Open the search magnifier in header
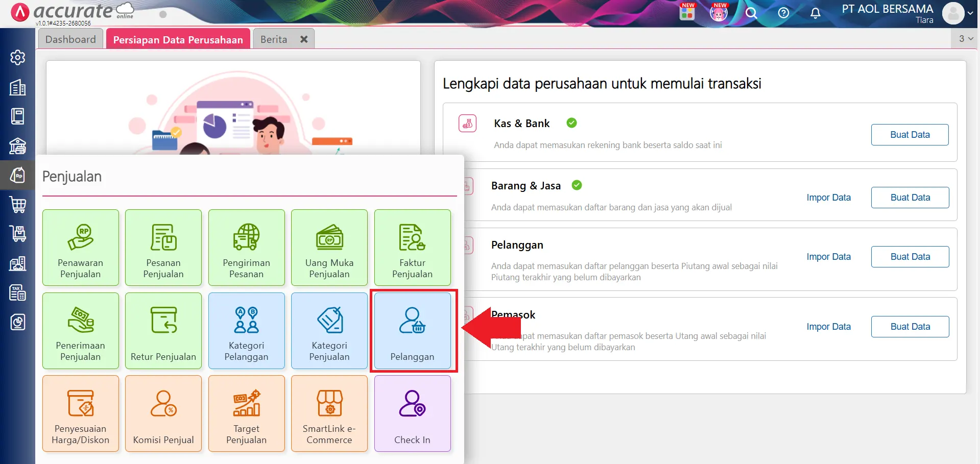The height and width of the screenshot is (464, 980). pyautogui.click(x=751, y=13)
